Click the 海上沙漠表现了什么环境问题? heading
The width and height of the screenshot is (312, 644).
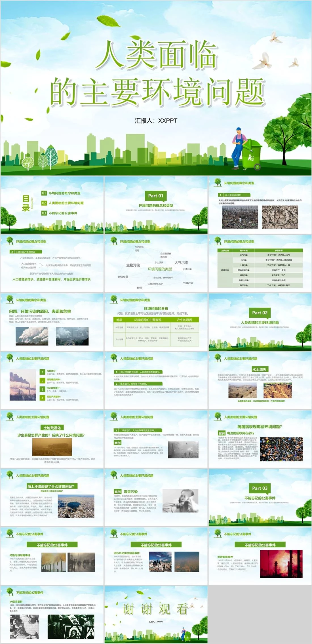pyautogui.click(x=52, y=486)
